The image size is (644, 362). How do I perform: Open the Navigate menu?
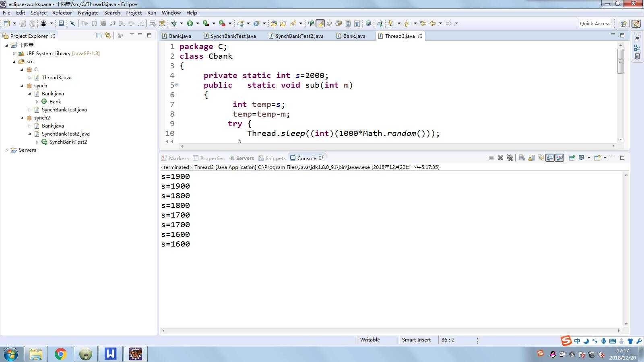click(88, 12)
